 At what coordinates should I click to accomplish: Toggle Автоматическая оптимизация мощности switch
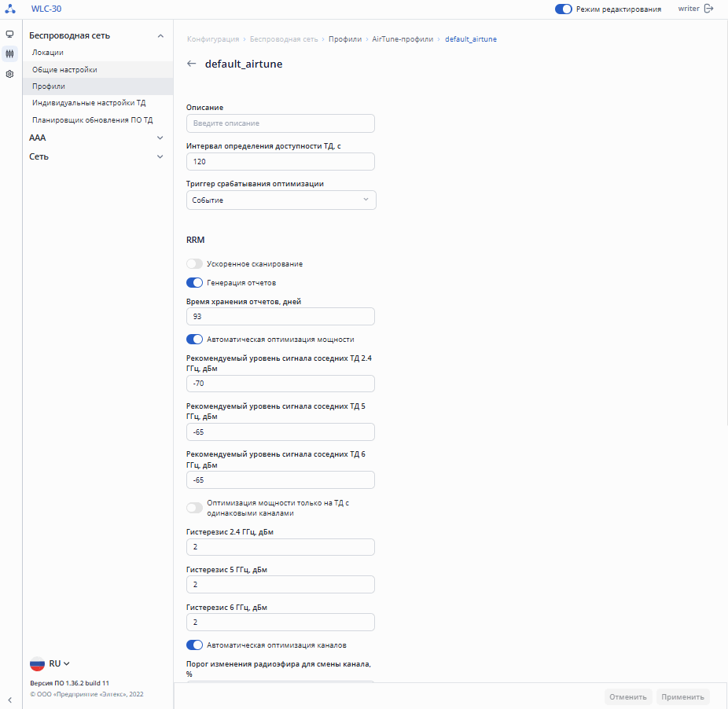[194, 340]
